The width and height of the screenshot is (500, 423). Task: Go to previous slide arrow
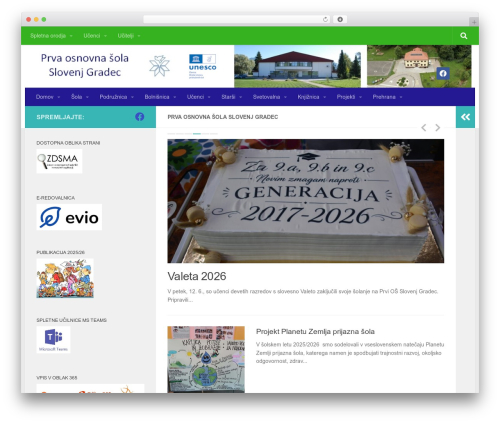click(424, 127)
